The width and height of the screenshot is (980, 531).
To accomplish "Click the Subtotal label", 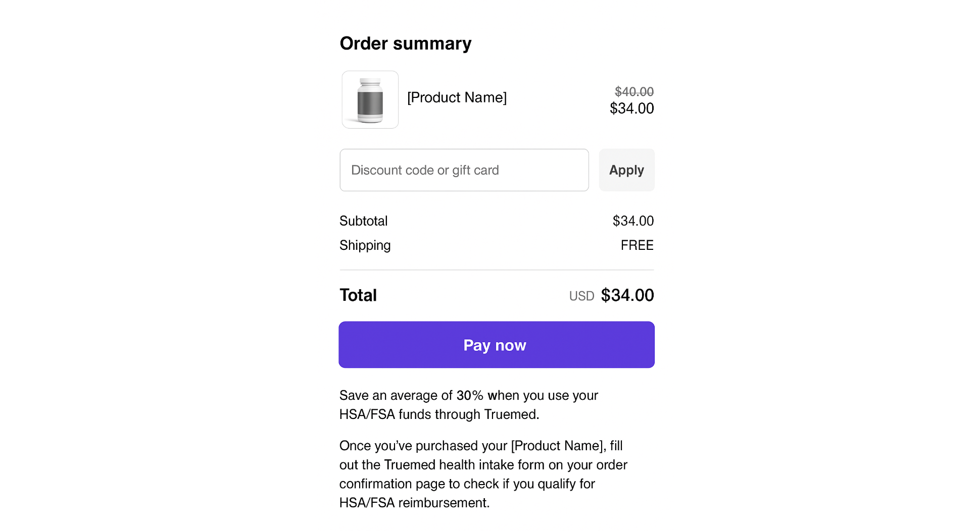I will click(x=363, y=221).
